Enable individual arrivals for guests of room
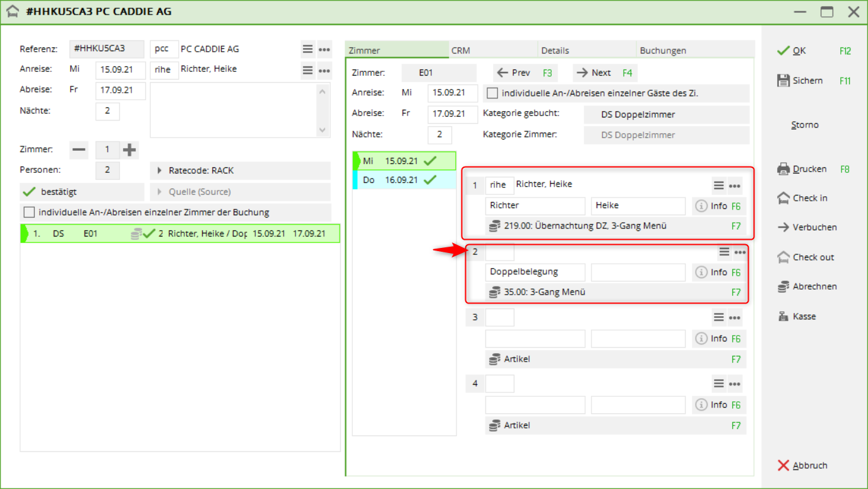This screenshot has width=868, height=489. coord(492,93)
